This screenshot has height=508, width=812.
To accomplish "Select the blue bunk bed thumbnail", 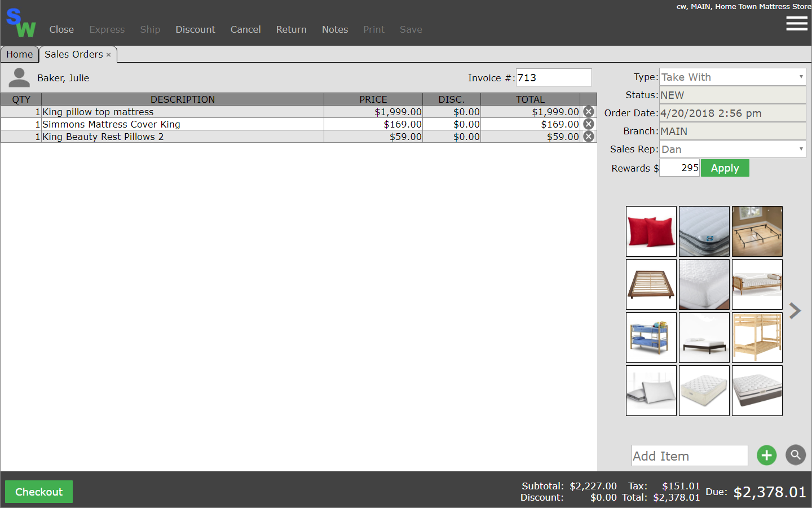I will 651,338.
